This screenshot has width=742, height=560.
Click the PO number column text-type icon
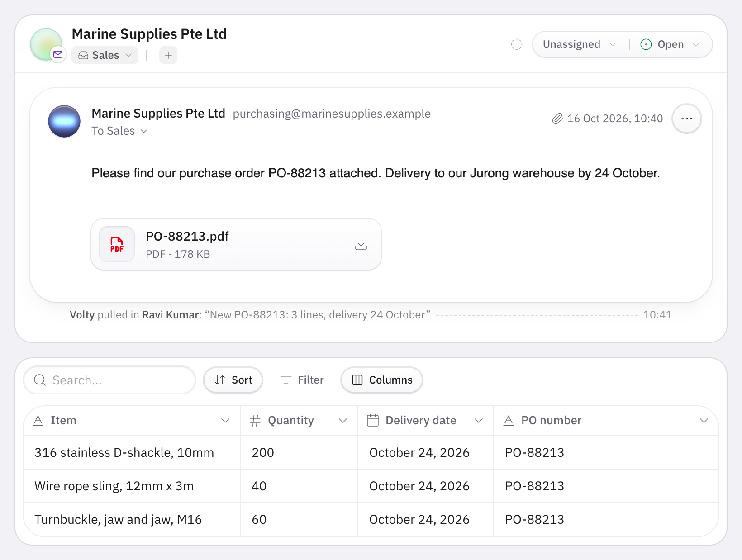(x=509, y=421)
